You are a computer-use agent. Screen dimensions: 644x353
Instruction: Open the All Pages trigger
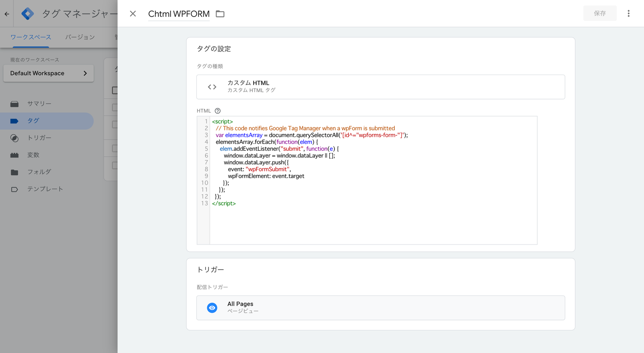point(380,308)
